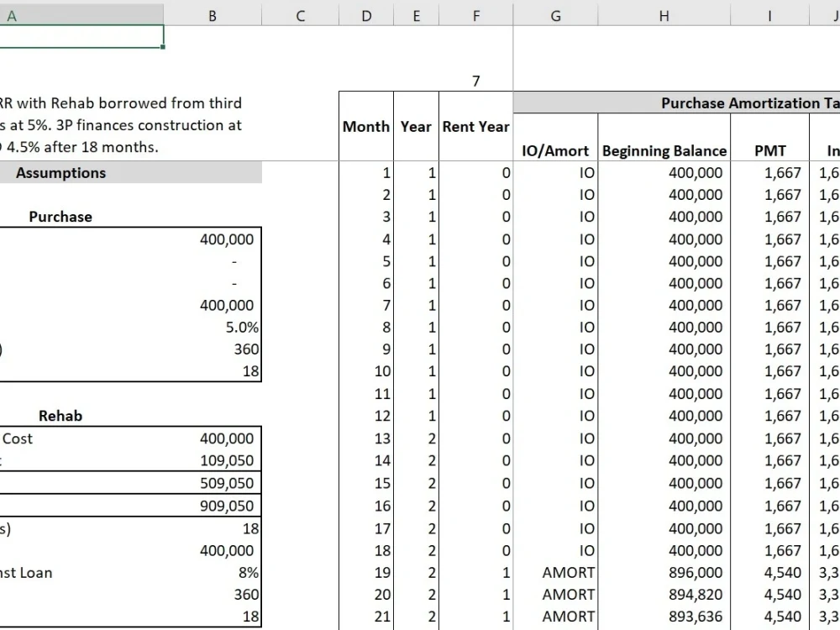The height and width of the screenshot is (630, 840).
Task: Select column header D
Action: point(365,15)
